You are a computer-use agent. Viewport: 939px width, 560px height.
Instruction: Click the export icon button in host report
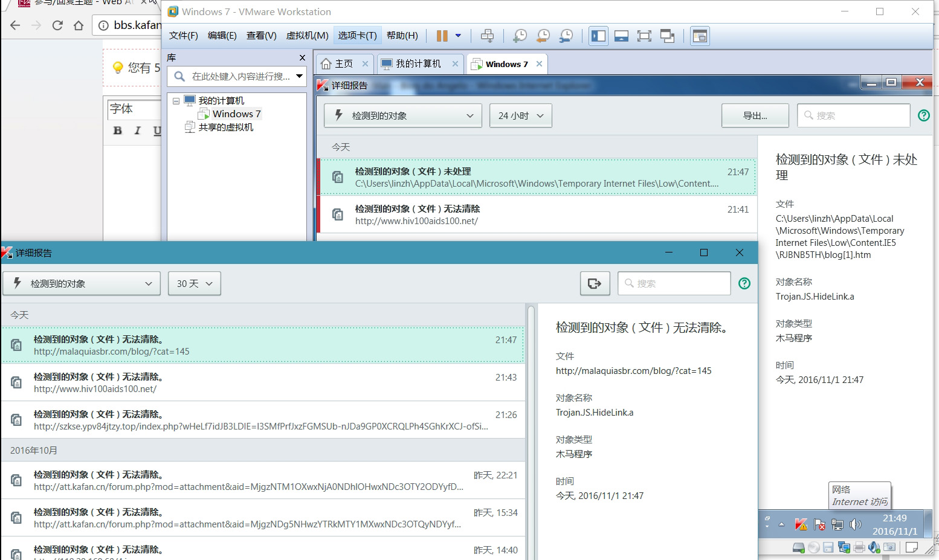click(595, 283)
